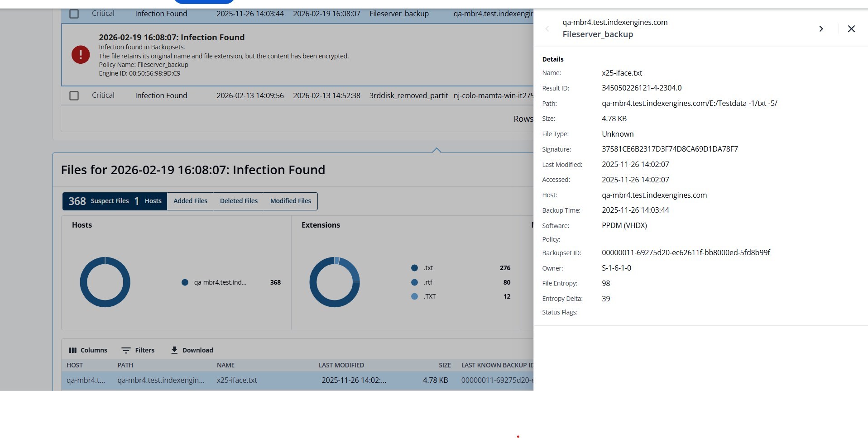This screenshot has width=868, height=438.
Task: Go to next file details arrow
Action: [821, 29]
